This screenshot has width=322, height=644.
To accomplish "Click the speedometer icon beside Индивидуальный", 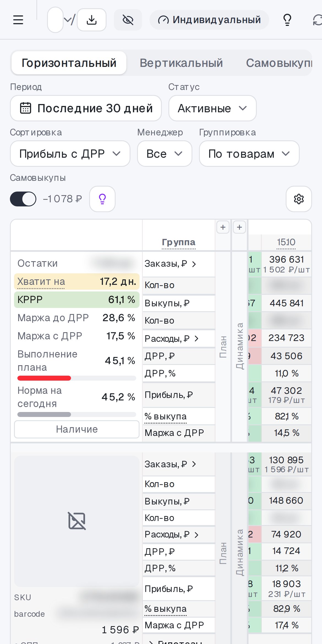I will (x=163, y=20).
